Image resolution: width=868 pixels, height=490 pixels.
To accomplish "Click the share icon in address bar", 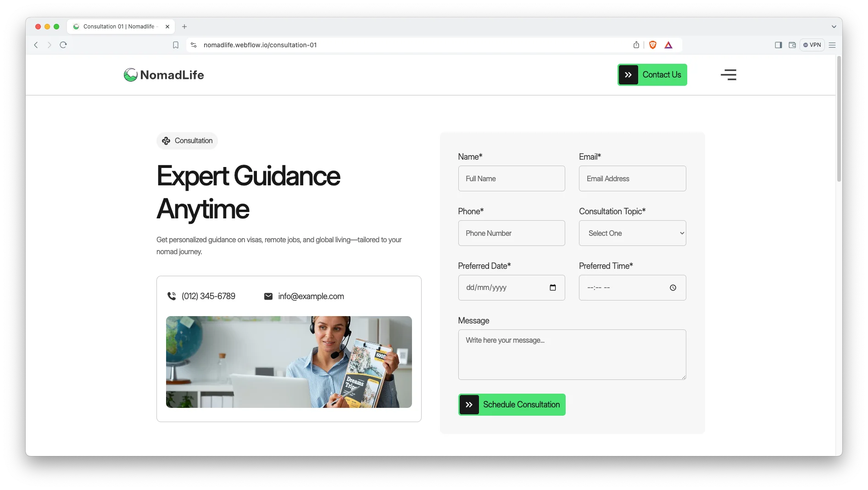I will [636, 45].
